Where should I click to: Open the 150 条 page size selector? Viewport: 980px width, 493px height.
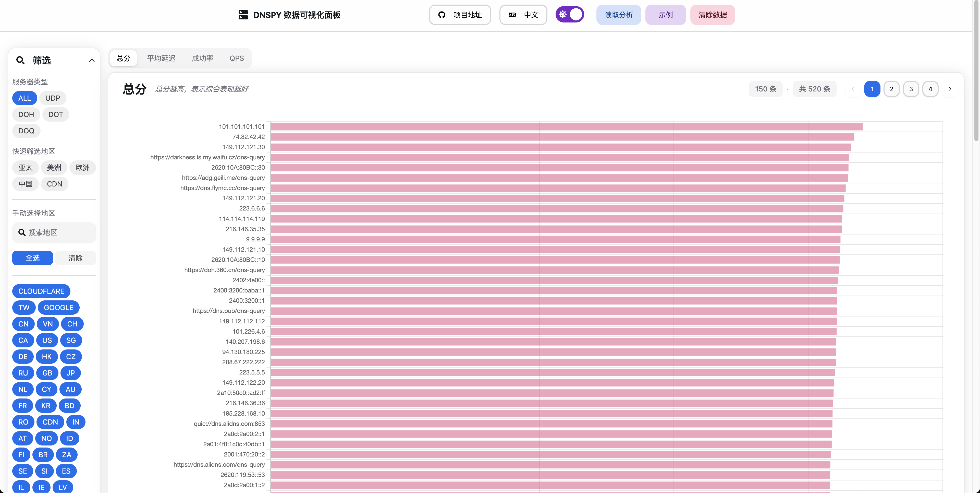765,89
